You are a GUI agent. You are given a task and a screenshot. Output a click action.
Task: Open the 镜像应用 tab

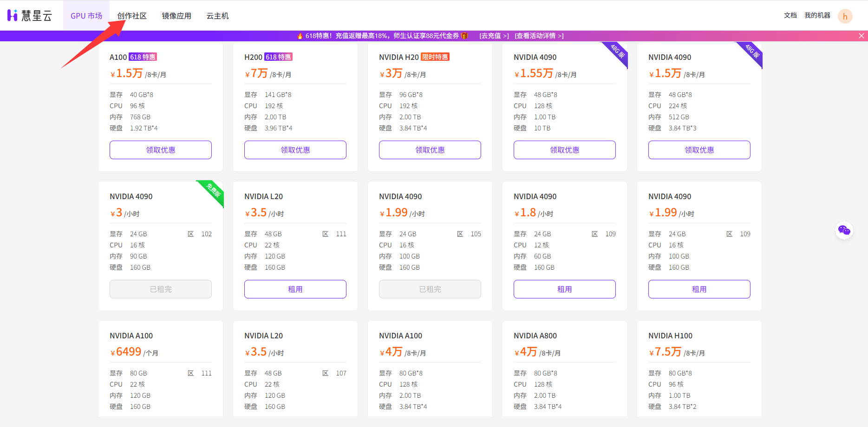point(176,16)
